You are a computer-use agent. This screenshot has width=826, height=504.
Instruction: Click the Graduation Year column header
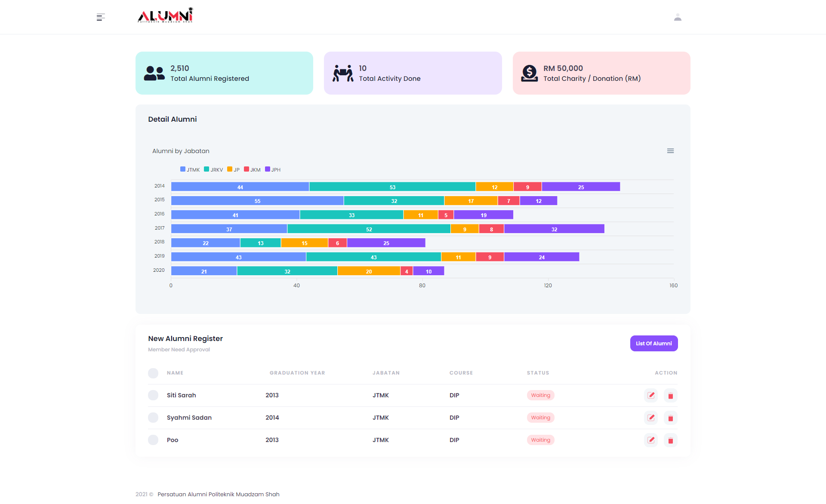click(297, 373)
